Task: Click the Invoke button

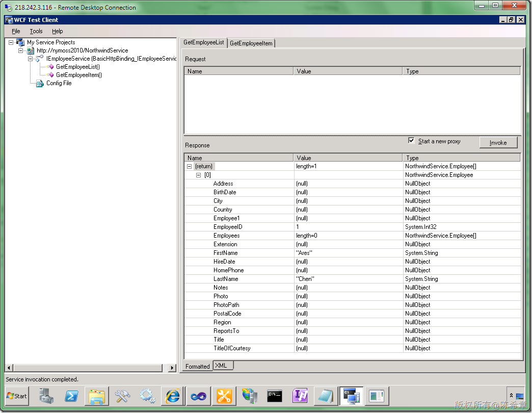Action: (498, 143)
